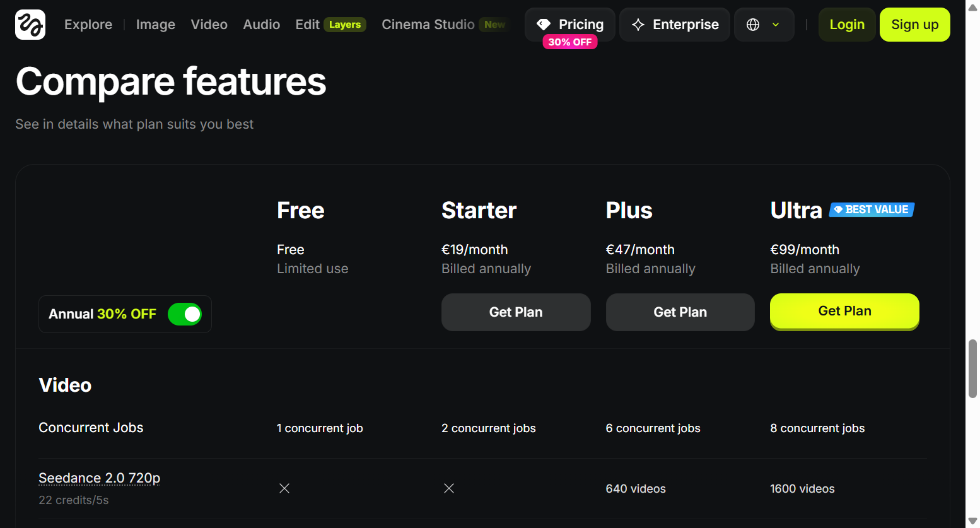Click the sparkle icon beside Enterprise
The image size is (980, 528).
point(638,25)
